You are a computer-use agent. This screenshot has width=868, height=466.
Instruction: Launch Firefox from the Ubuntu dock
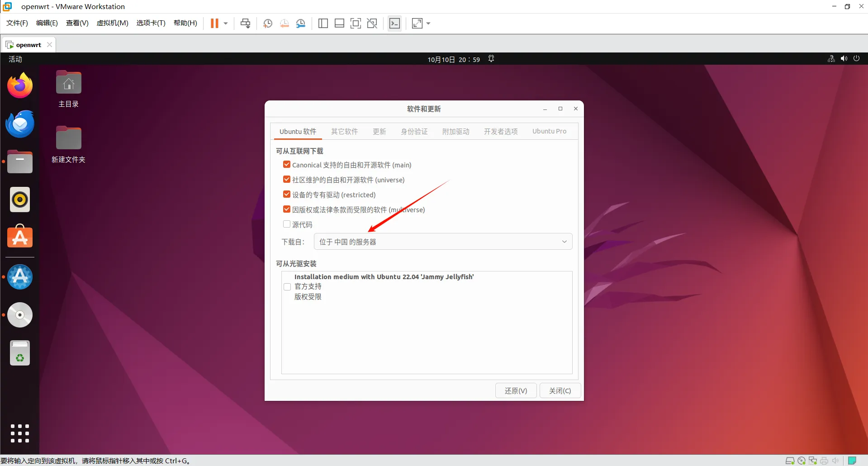19,85
